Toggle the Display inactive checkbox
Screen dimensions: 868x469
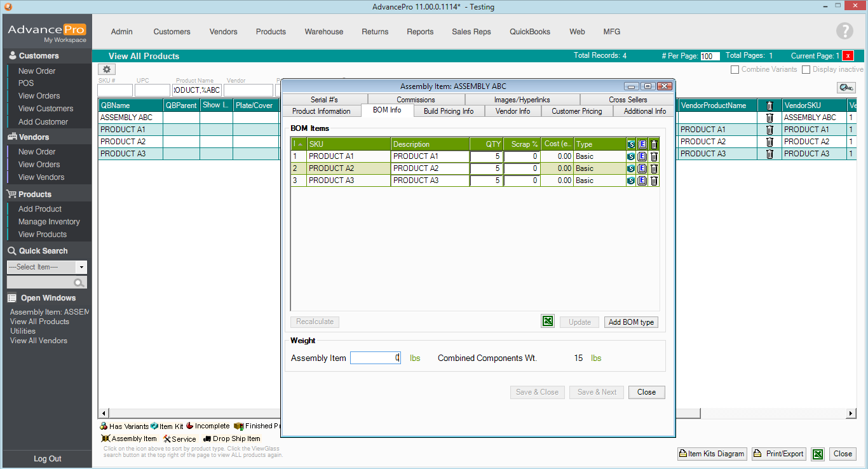click(x=806, y=69)
